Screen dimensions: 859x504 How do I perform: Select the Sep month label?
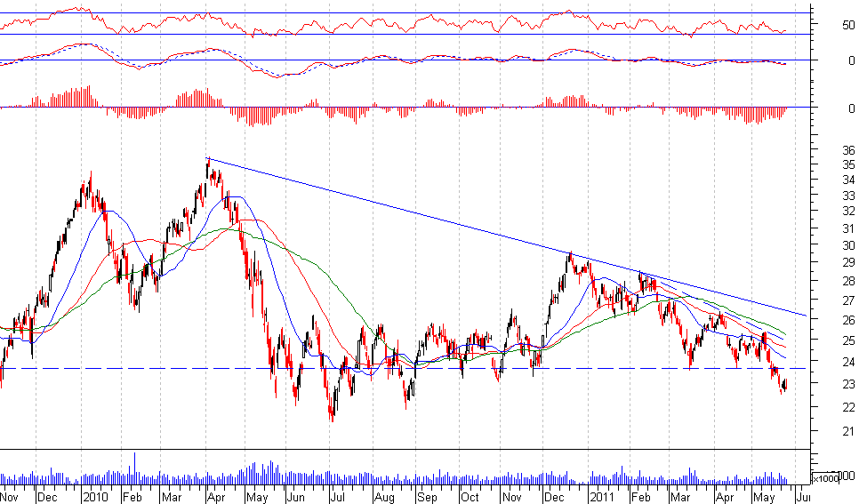(x=427, y=498)
